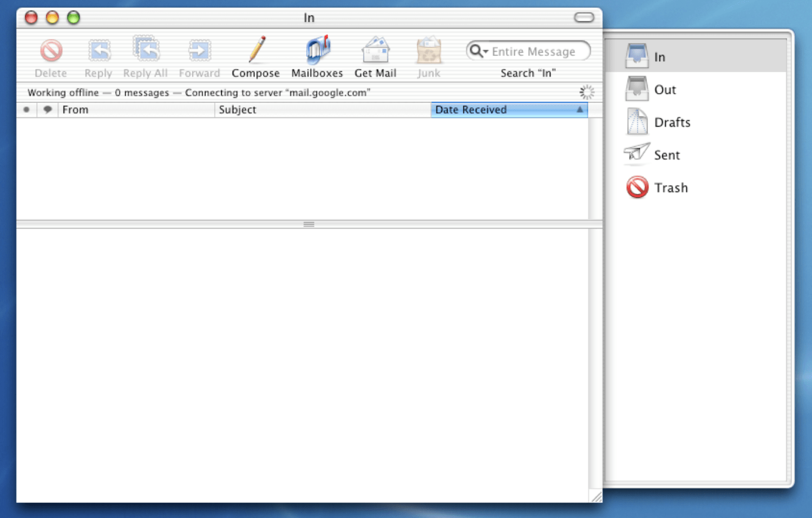Click the split pane divider handle
Screen dimensions: 812x518
click(309, 224)
